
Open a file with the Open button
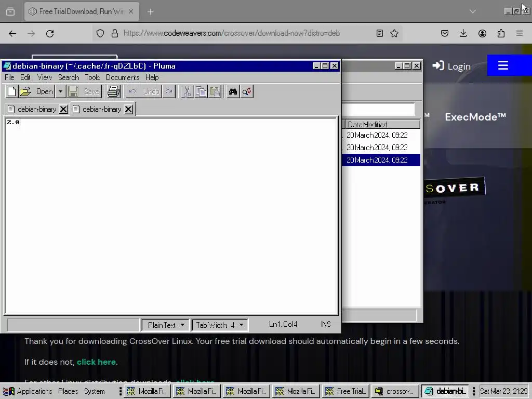tap(36, 91)
